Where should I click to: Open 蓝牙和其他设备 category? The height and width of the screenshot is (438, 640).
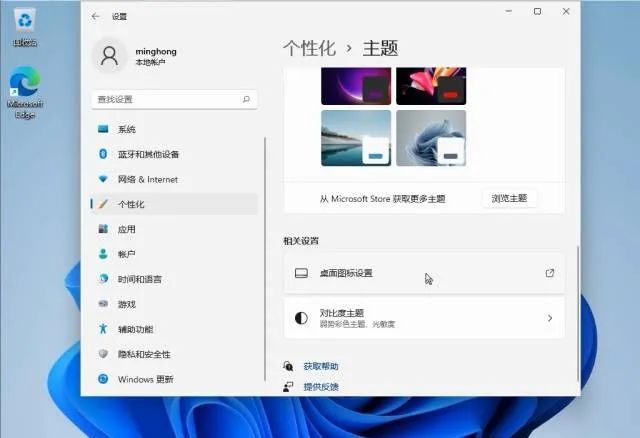(175, 154)
